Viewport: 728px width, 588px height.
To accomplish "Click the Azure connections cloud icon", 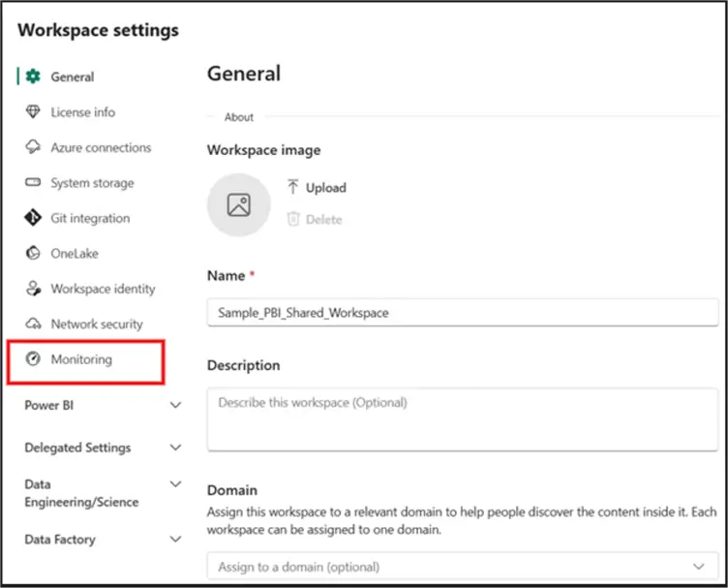I will tap(33, 147).
